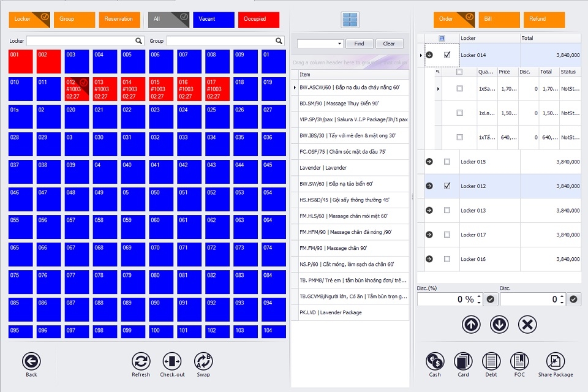
Task: Pay with the Cash icon
Action: tap(435, 361)
